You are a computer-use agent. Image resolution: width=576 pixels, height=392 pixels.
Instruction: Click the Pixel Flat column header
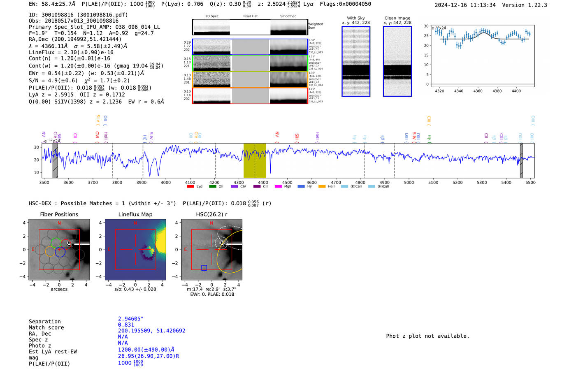pyautogui.click(x=250, y=16)
